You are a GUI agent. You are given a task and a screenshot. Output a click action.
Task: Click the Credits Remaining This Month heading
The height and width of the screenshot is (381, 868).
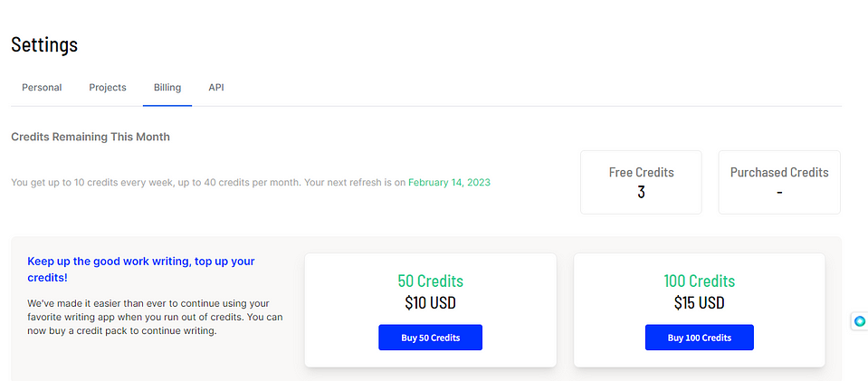point(91,137)
